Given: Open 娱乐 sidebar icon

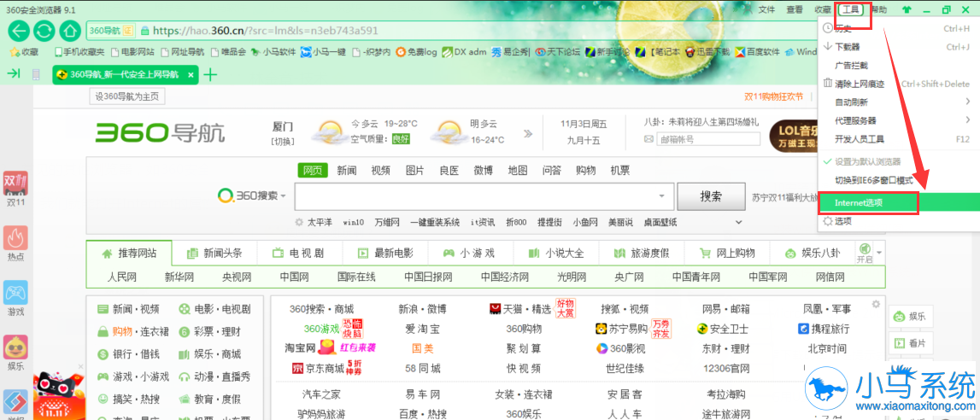Looking at the screenshot, I should tap(15, 354).
